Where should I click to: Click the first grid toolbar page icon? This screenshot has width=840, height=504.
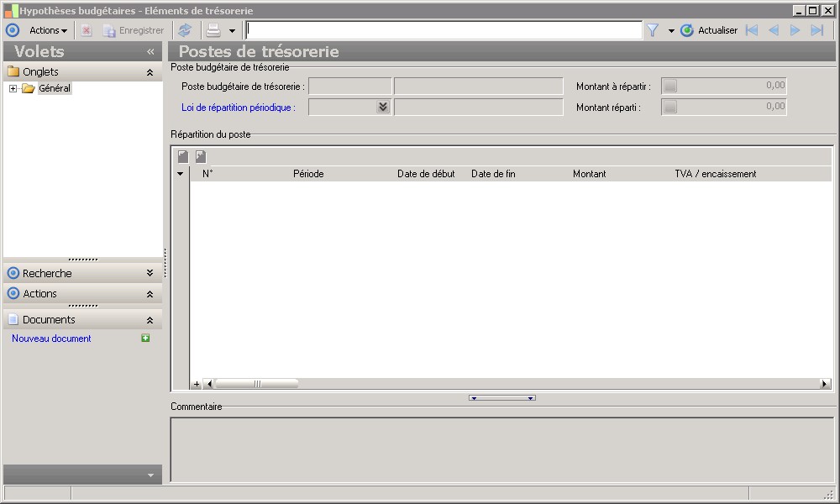click(183, 156)
